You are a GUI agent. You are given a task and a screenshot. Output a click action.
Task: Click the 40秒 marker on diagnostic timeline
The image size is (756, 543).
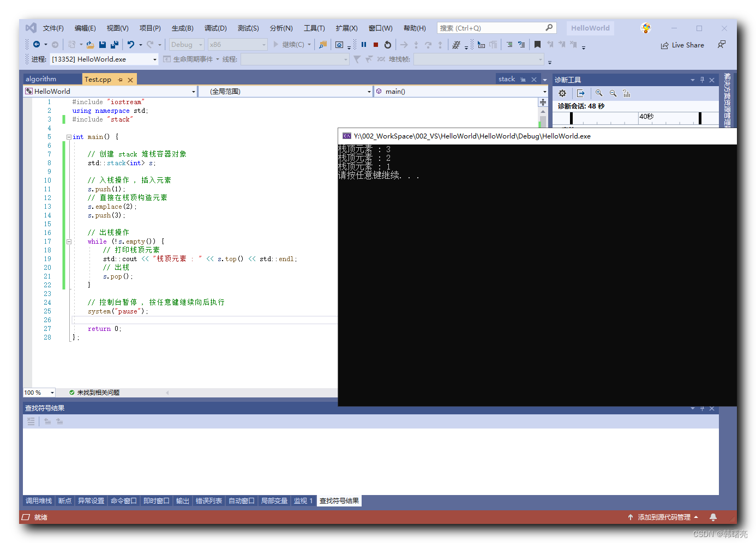[646, 117]
